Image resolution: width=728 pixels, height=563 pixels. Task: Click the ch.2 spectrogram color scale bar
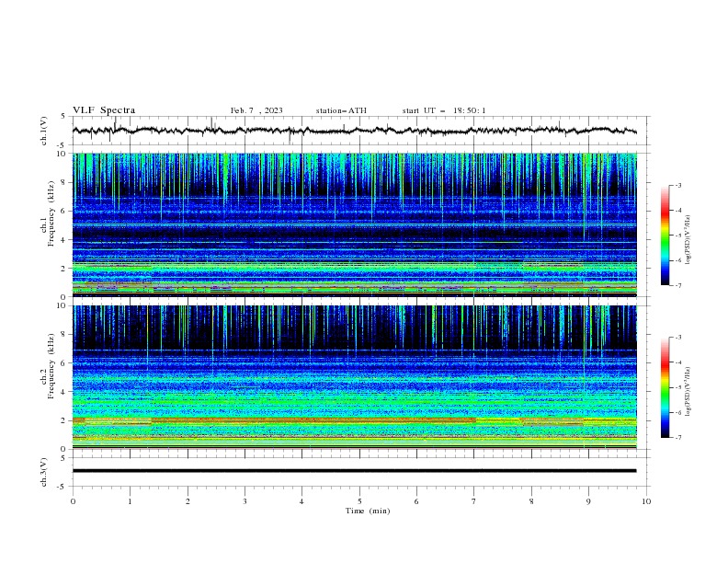click(x=665, y=387)
